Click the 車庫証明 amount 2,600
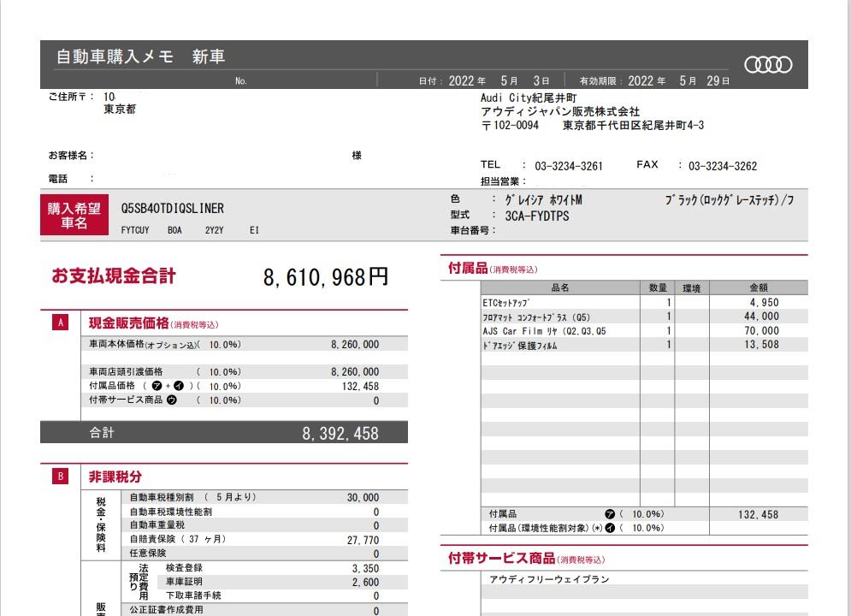Screen dimensions: 851x616 [365, 583]
